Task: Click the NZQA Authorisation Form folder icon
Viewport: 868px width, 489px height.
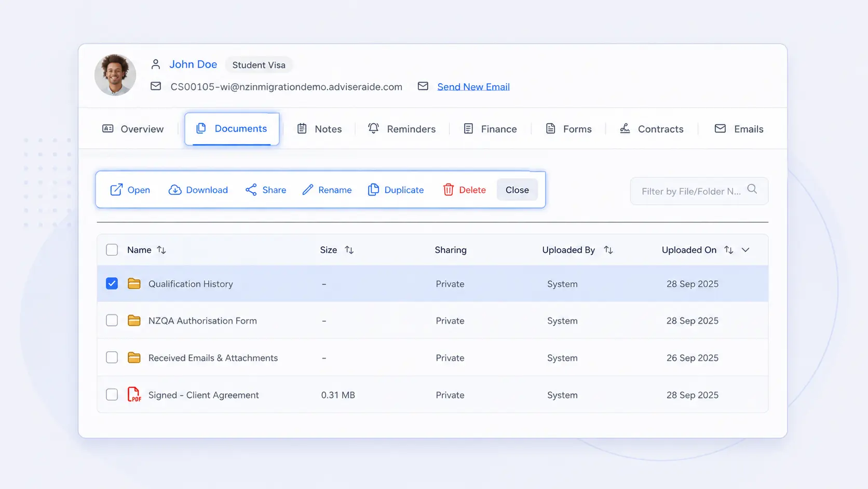Action: point(134,320)
